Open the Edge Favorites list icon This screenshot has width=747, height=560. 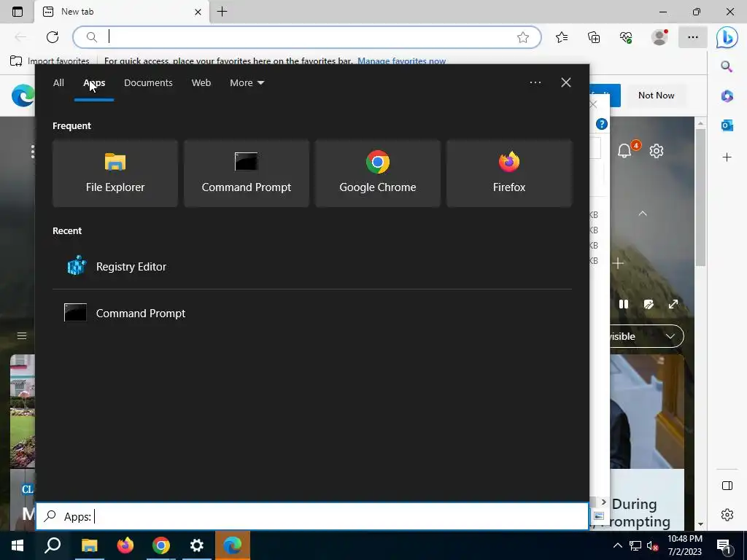(562, 37)
